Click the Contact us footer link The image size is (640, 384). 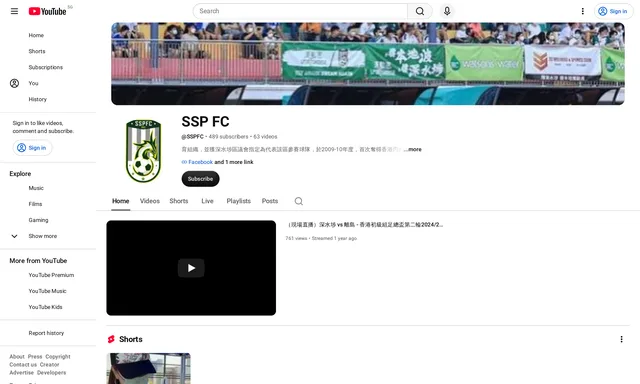(x=23, y=365)
